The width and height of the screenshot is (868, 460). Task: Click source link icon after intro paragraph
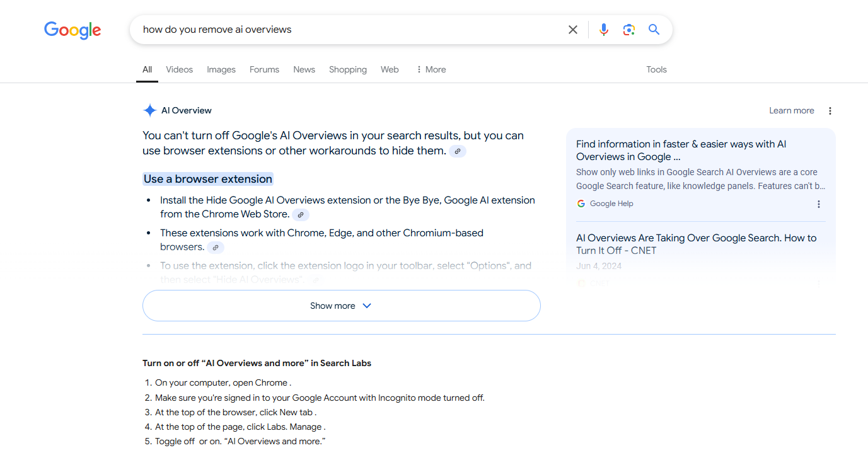[458, 151]
